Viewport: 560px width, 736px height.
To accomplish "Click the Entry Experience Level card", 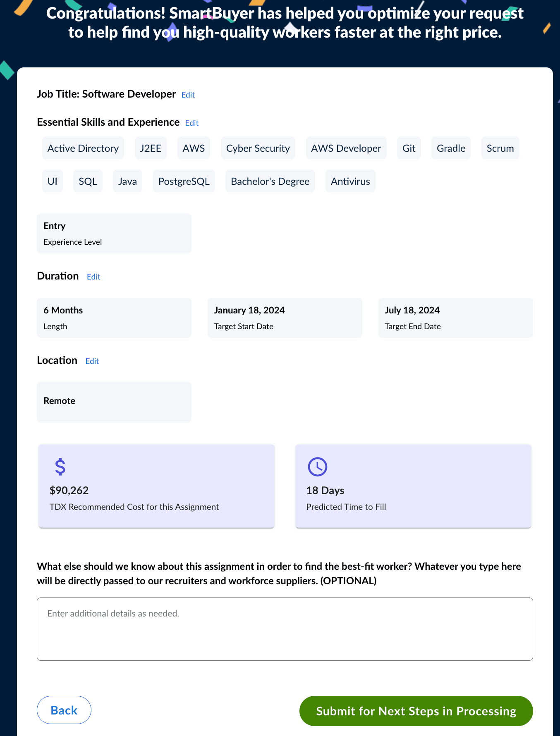I will [x=114, y=234].
